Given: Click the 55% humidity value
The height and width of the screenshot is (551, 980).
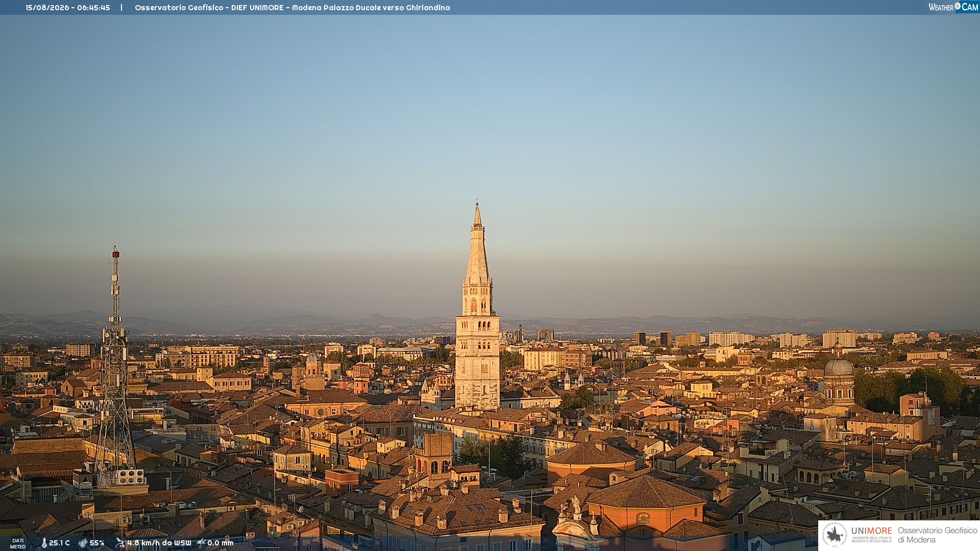Looking at the screenshot, I should [97, 543].
